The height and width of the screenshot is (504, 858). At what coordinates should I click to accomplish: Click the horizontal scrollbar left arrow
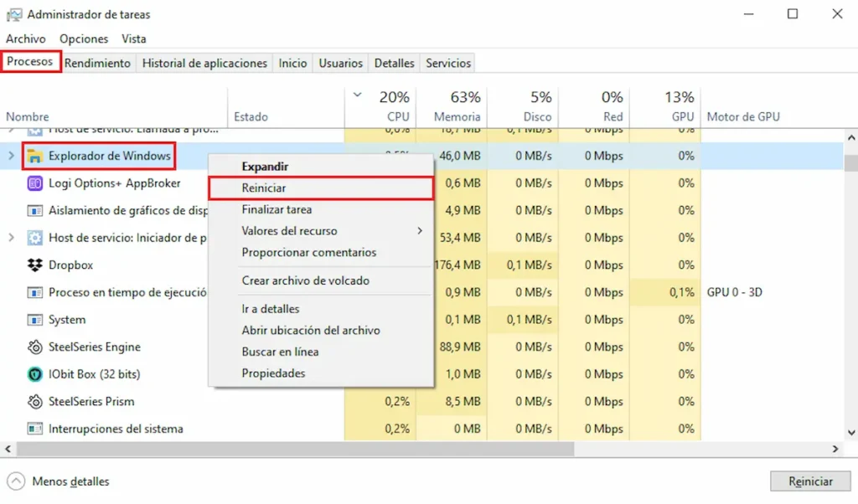coord(8,449)
